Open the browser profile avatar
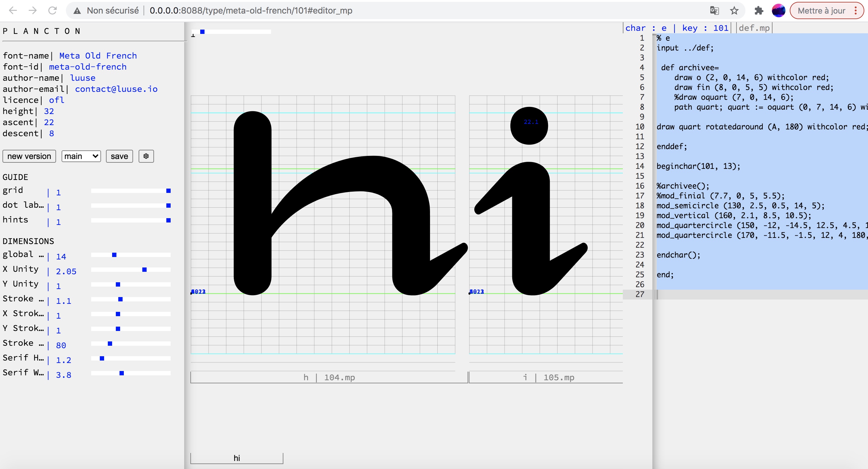Image resolution: width=868 pixels, height=469 pixels. point(778,10)
